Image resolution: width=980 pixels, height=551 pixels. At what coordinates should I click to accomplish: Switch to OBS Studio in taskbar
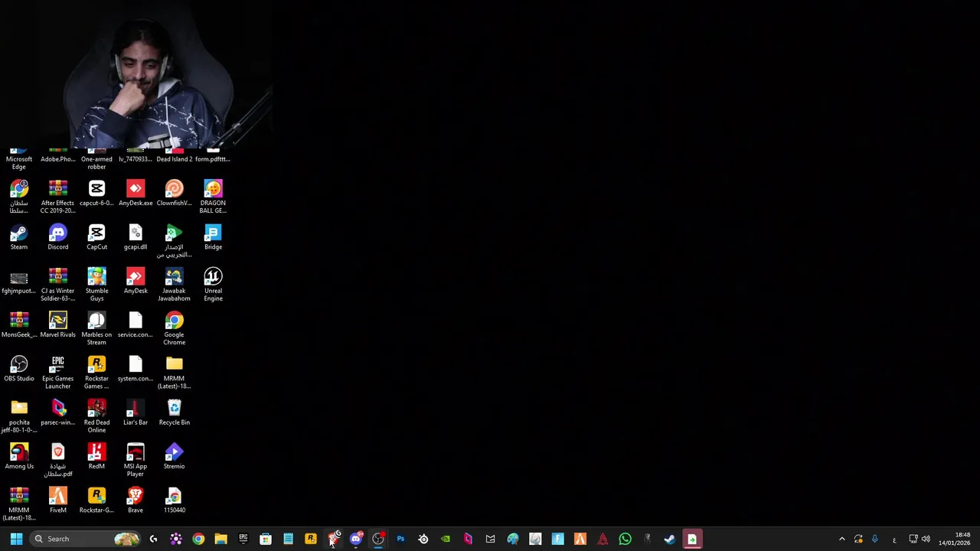pos(378,539)
